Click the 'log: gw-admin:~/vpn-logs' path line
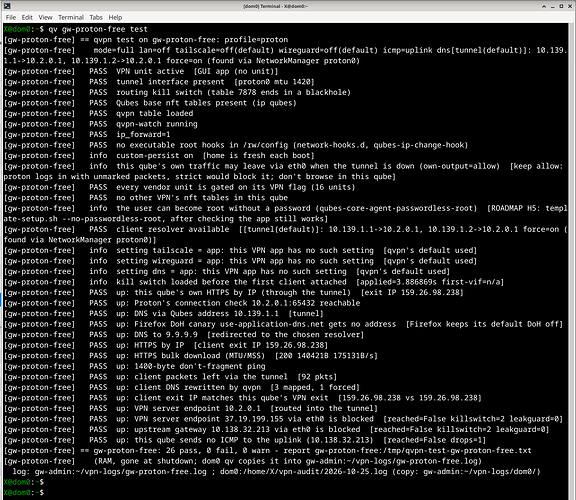The width and height of the screenshot is (576, 500). click(x=276, y=472)
